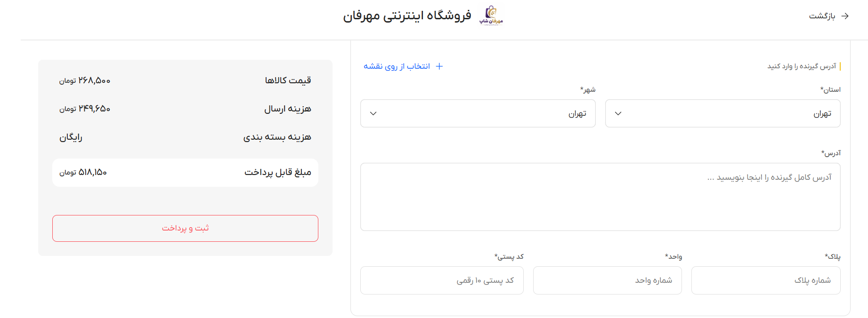Click the Mehrfan Shop logo
Image resolution: width=868 pixels, height=318 pixels.
pyautogui.click(x=491, y=16)
